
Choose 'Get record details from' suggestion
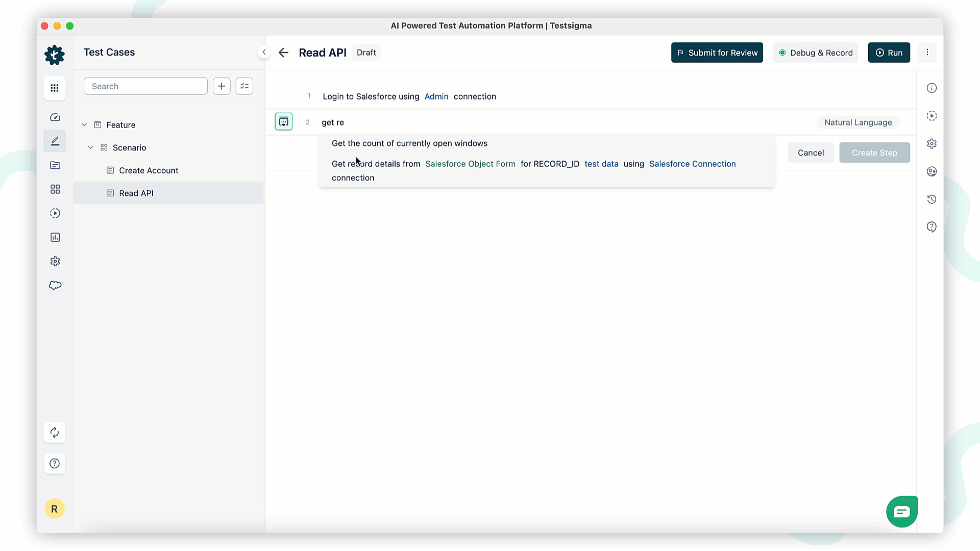pos(547,170)
